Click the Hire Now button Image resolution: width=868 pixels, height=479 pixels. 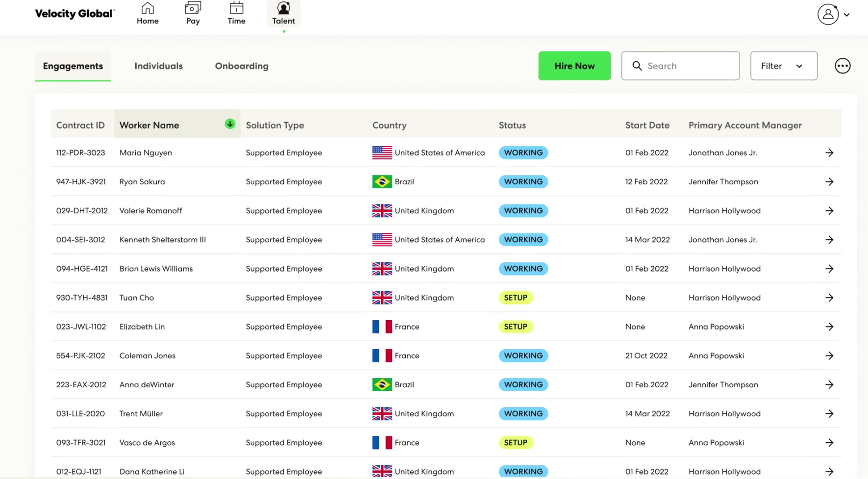pyautogui.click(x=574, y=66)
